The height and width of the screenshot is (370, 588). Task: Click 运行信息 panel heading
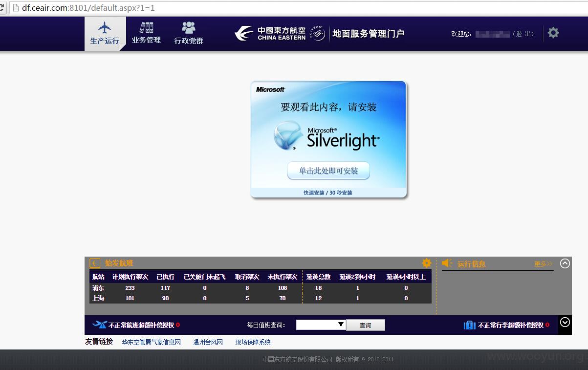(x=472, y=264)
